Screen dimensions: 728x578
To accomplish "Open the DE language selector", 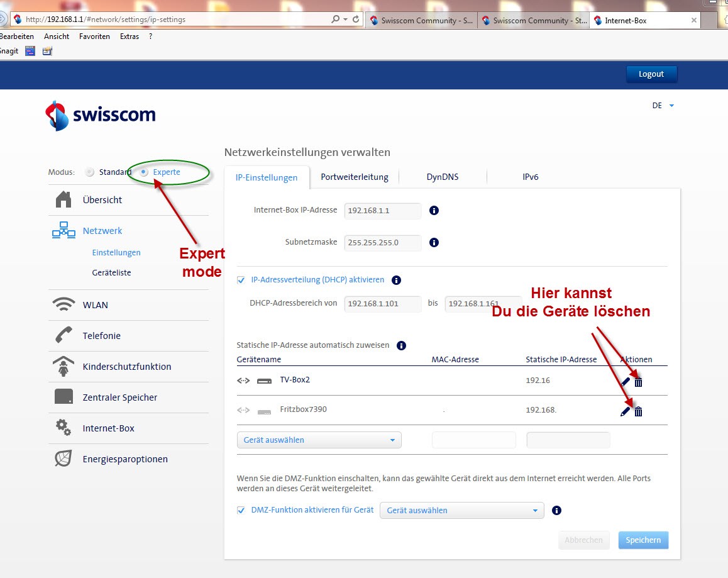I will point(663,106).
